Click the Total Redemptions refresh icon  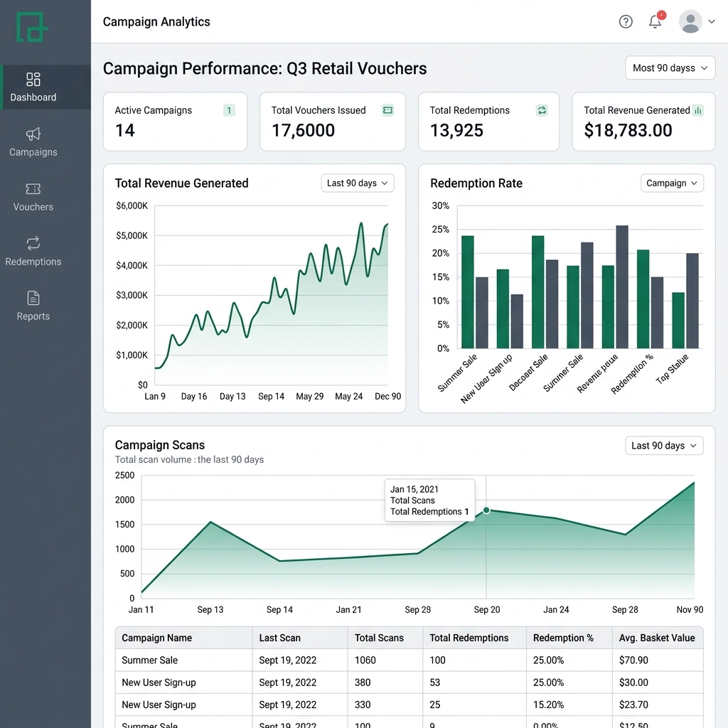tap(542, 110)
